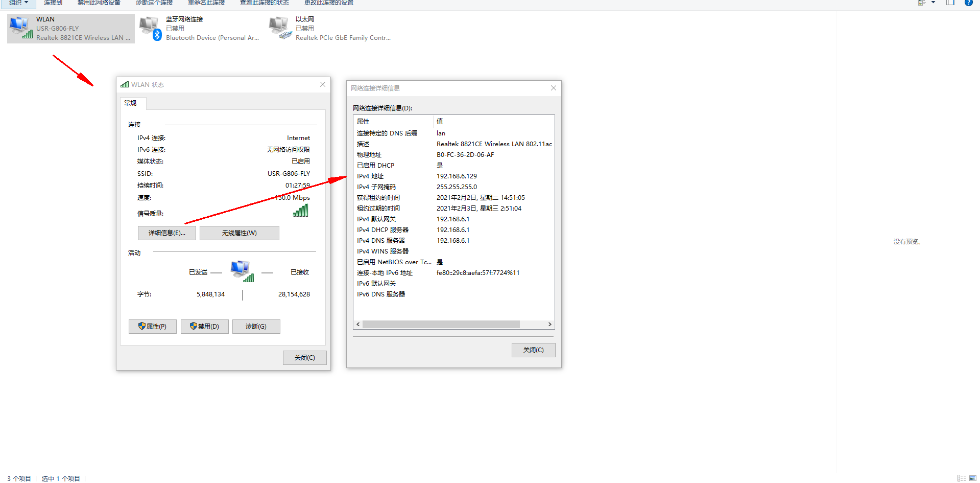Select the 常规 tab in WLAN status
Screen dimensions: 980x483
click(131, 103)
